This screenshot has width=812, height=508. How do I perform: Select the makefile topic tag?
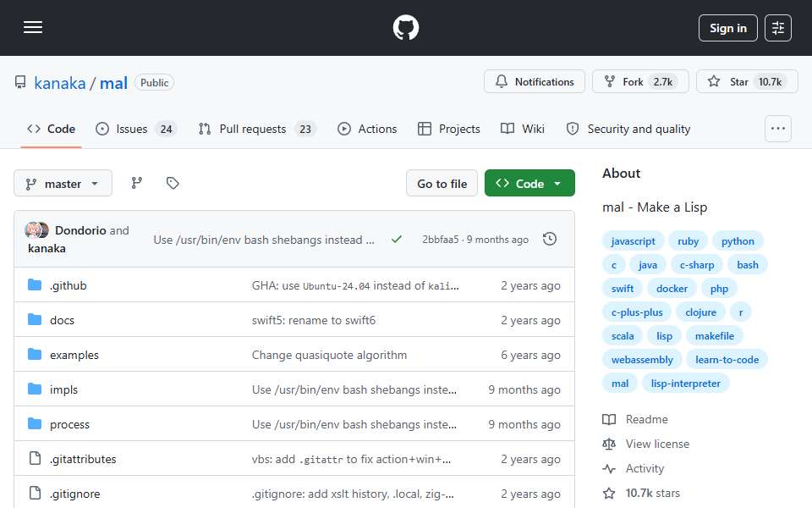pos(714,336)
